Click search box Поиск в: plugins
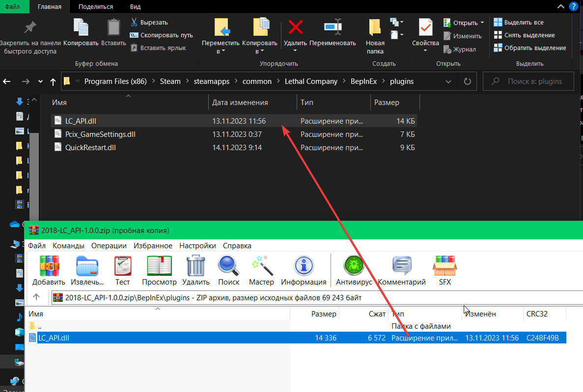Screen dimensions: 583x392 [x=528, y=81]
